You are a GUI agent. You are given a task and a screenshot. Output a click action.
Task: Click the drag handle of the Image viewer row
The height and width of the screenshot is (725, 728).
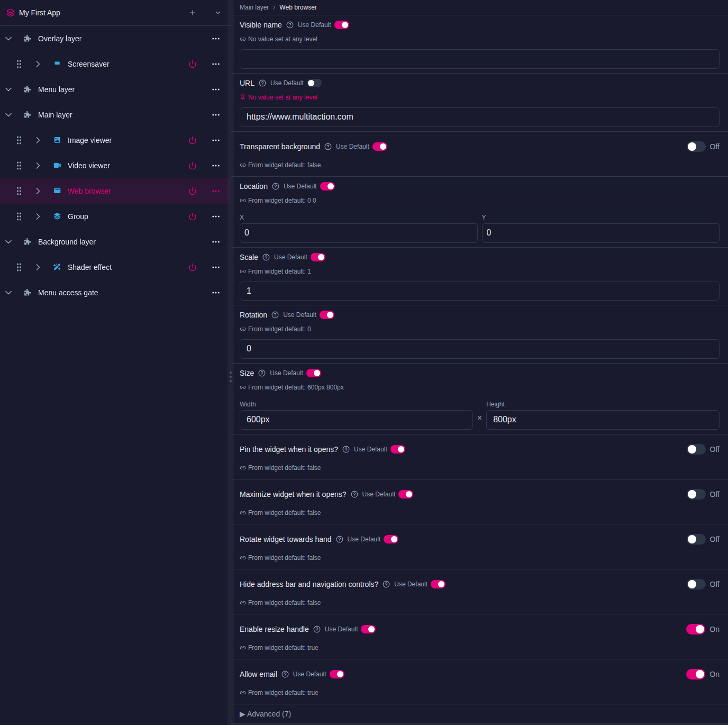pos(19,140)
